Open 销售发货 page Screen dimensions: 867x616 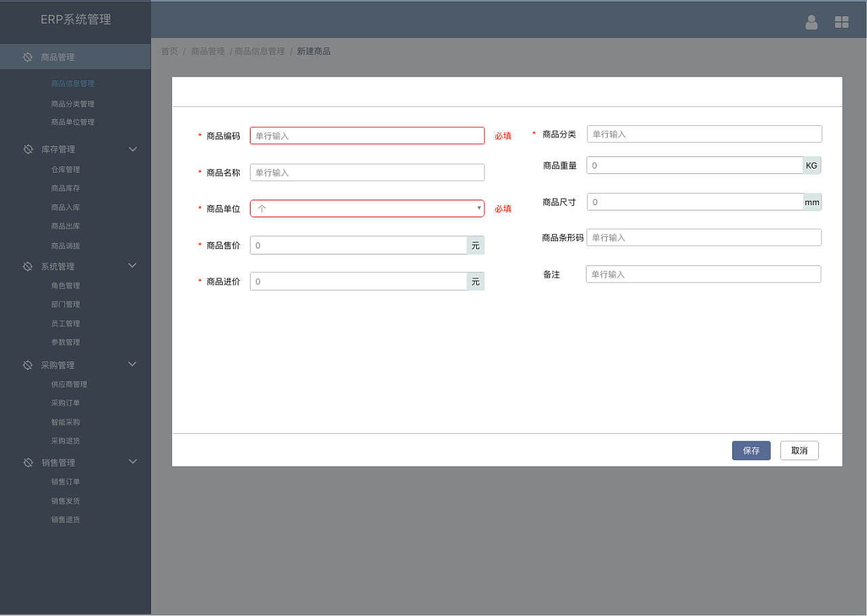66,502
